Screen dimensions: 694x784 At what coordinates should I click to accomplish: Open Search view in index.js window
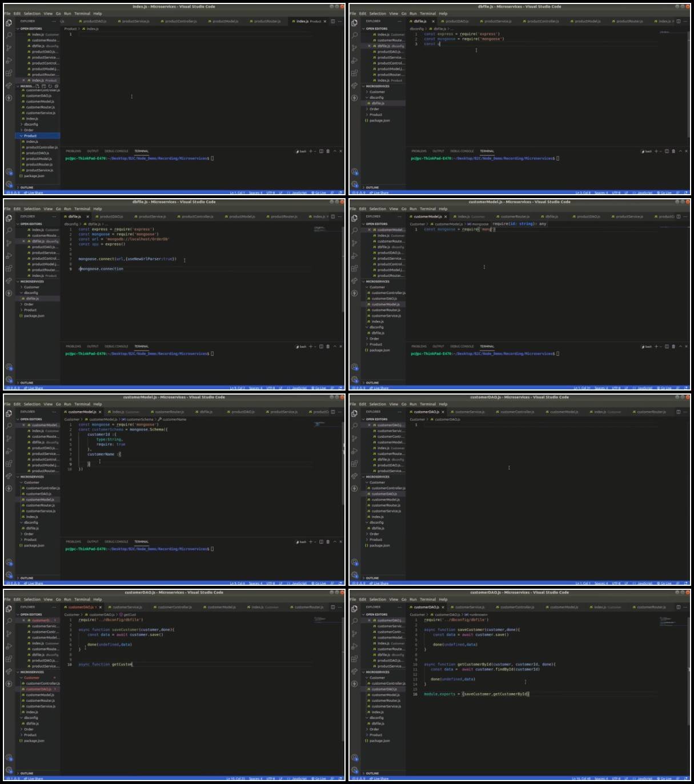9,35
